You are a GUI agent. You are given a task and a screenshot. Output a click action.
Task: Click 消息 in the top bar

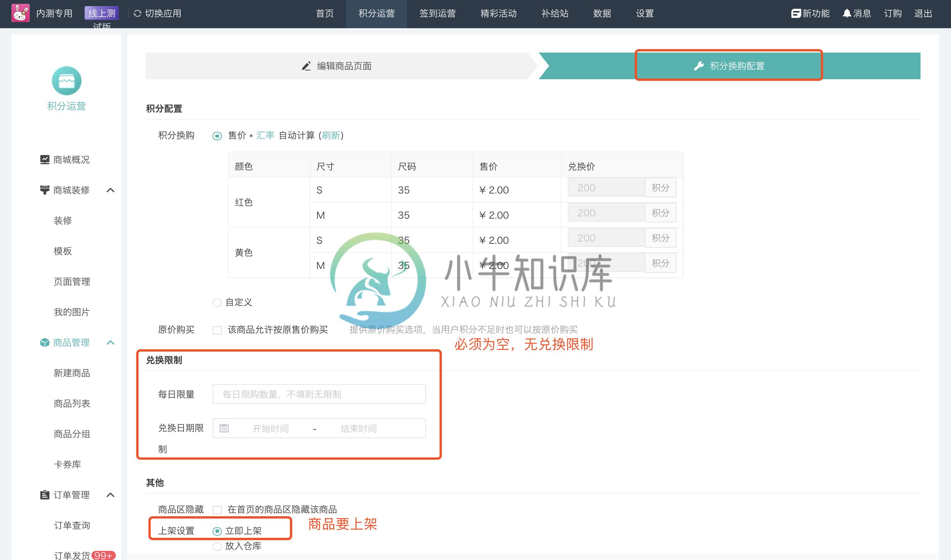(862, 14)
